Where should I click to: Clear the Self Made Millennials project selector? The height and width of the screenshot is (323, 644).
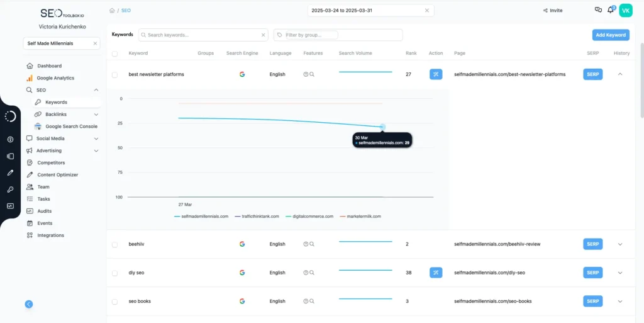click(x=96, y=43)
